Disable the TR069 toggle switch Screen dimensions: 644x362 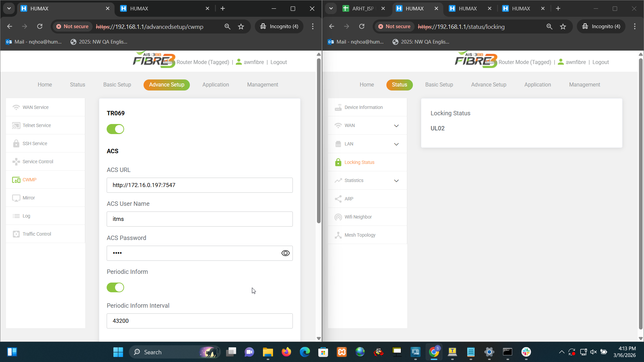[115, 129]
